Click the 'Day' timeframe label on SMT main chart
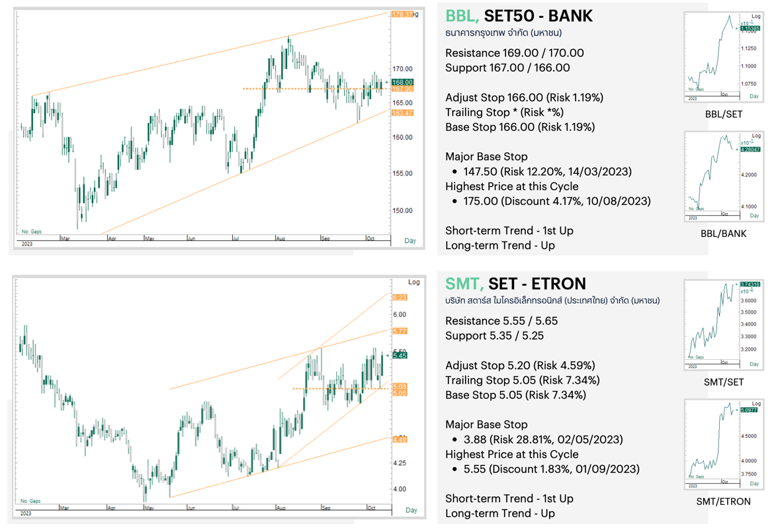 (411, 510)
